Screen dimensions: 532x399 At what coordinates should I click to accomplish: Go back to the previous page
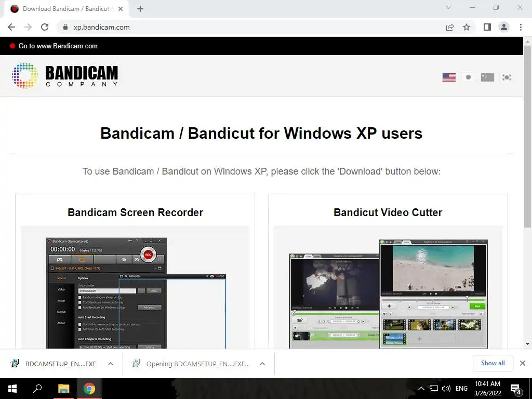pos(11,27)
